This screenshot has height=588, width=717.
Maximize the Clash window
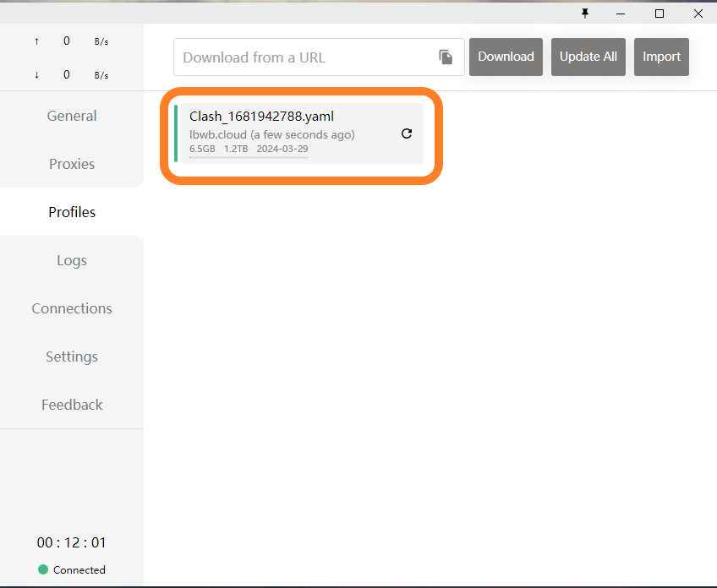[660, 14]
